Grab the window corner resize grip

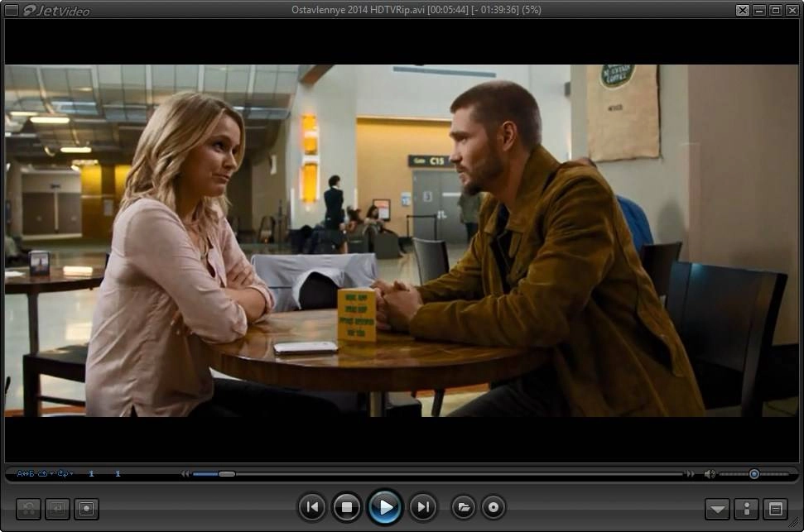tap(794, 523)
